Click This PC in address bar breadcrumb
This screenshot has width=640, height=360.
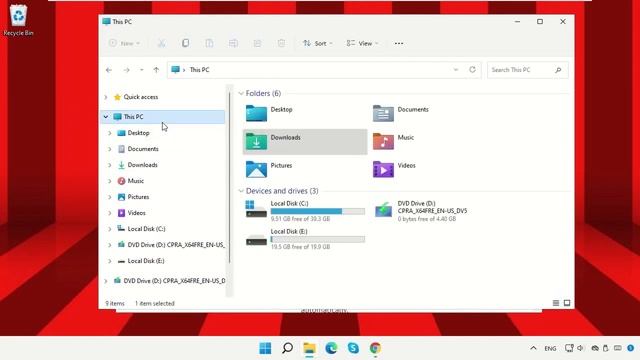pos(200,70)
